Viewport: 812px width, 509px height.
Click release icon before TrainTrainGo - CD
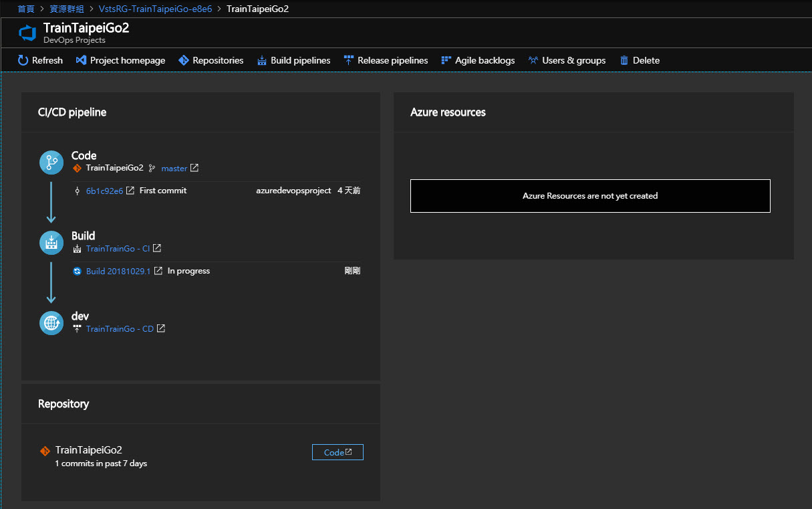click(77, 329)
